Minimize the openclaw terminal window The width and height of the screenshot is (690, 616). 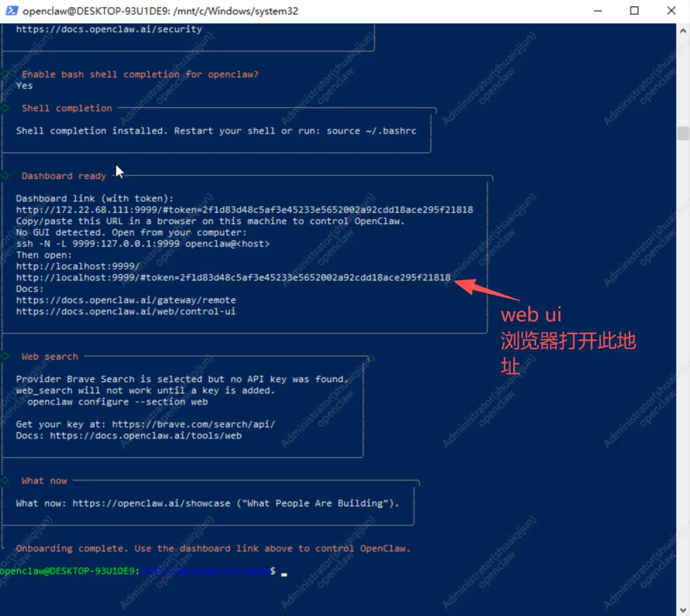(597, 11)
